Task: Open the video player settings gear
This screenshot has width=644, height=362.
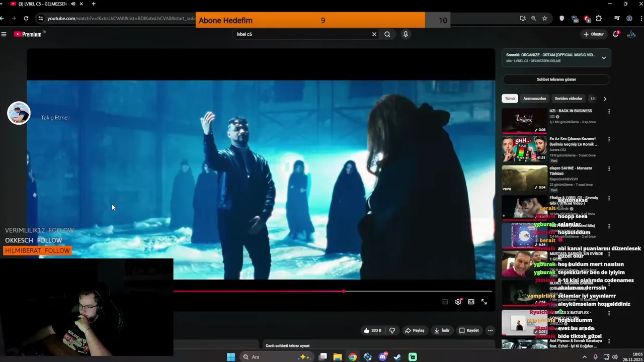Action: coord(458,302)
